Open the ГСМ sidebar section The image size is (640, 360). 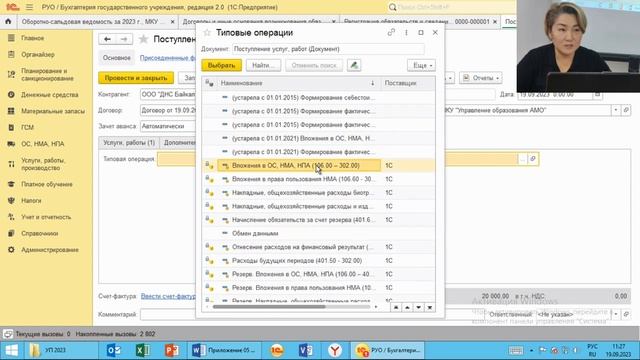pos(27,127)
